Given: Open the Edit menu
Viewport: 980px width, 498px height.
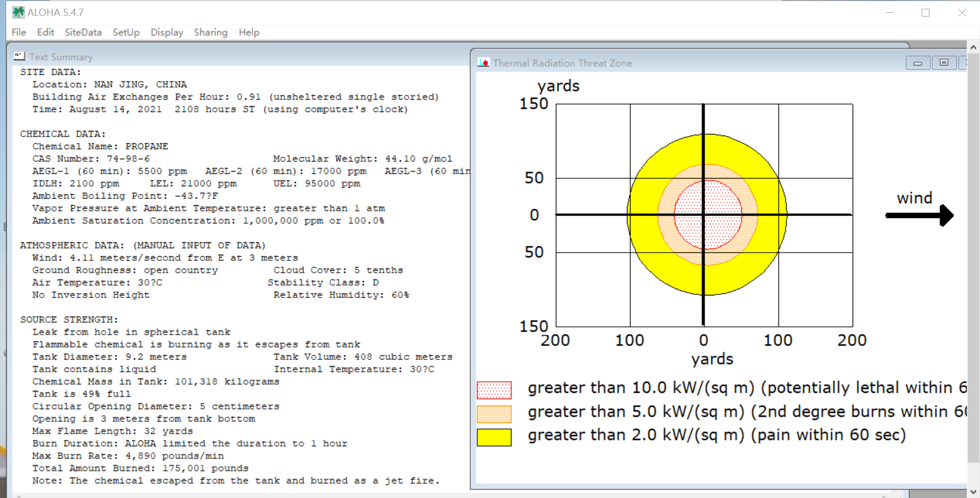Looking at the screenshot, I should [x=45, y=32].
